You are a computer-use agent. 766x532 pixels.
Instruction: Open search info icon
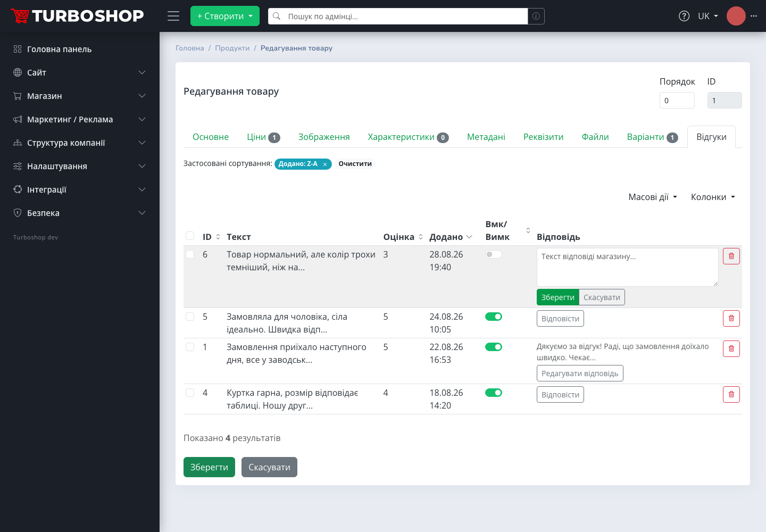pyautogui.click(x=536, y=16)
